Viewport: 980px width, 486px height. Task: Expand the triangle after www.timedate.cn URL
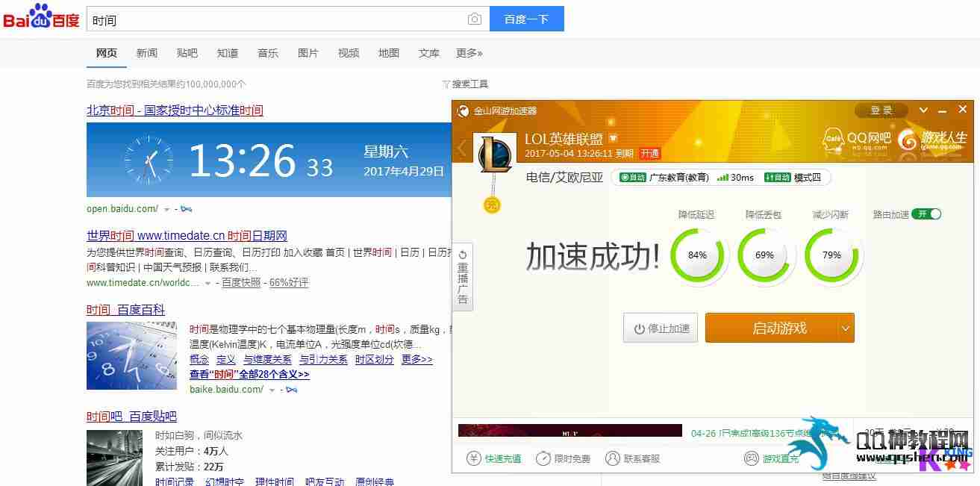[x=207, y=283]
